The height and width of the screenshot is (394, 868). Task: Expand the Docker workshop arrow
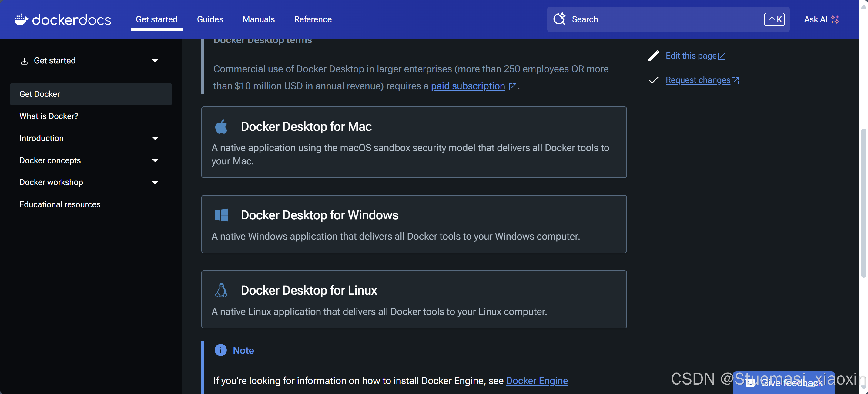(x=155, y=183)
